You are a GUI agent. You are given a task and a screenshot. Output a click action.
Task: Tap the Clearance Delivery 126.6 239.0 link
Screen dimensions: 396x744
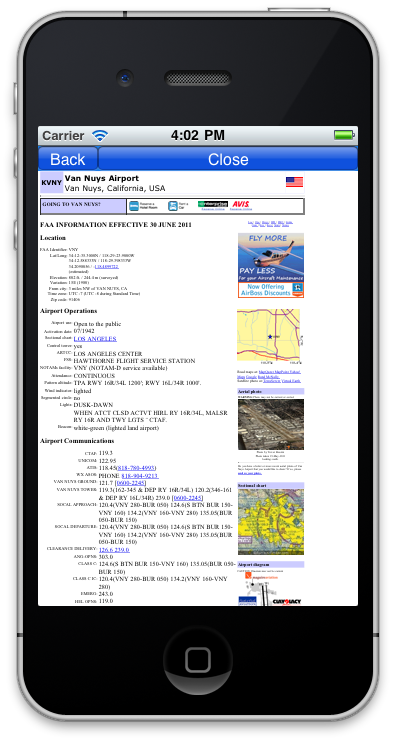pyautogui.click(x=114, y=549)
